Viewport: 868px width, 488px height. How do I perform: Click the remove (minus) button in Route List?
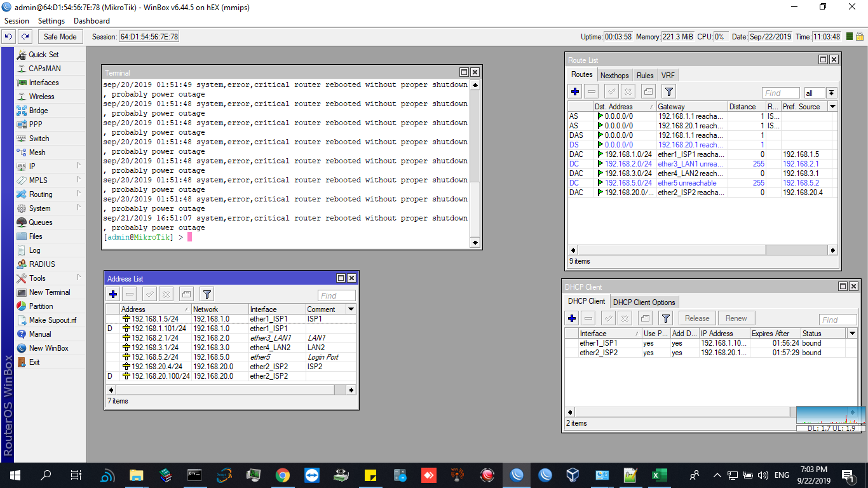(592, 91)
